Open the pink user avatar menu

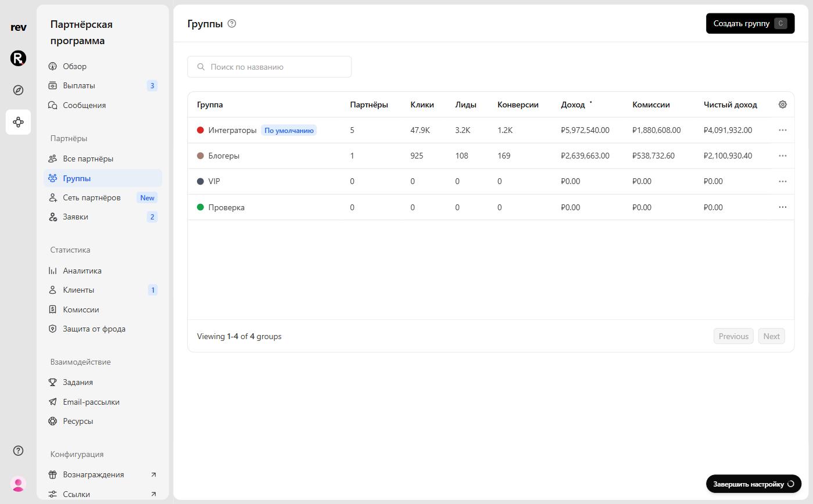pos(19,484)
